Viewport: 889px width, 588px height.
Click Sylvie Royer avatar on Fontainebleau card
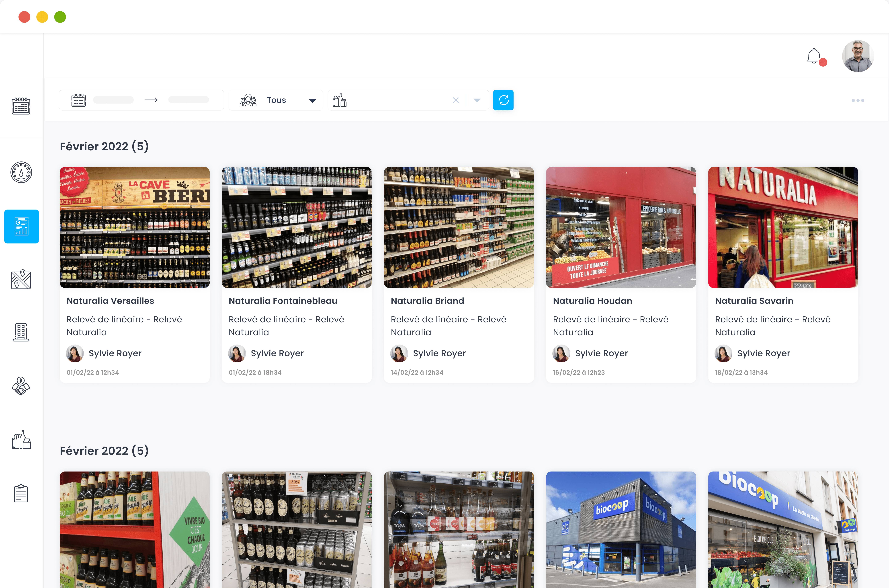[x=237, y=353]
